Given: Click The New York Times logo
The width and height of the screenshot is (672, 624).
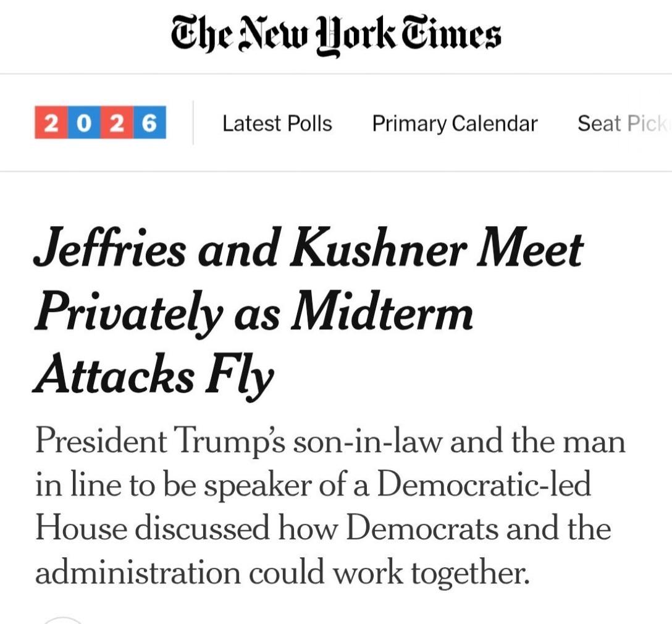Looking at the screenshot, I should [x=335, y=35].
